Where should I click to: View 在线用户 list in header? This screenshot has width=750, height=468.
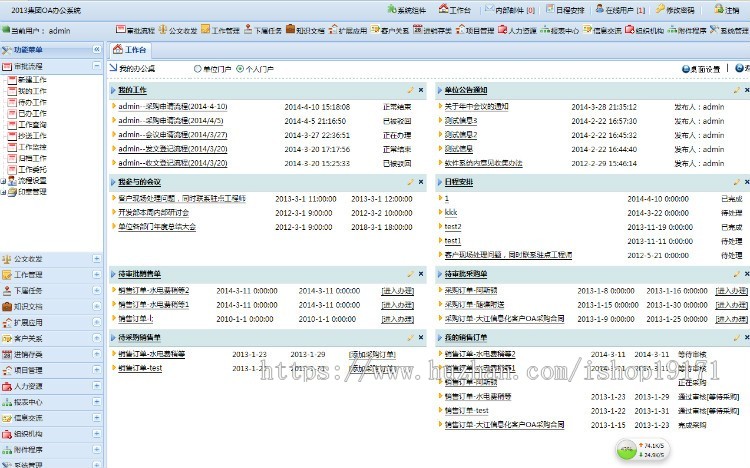620,10
